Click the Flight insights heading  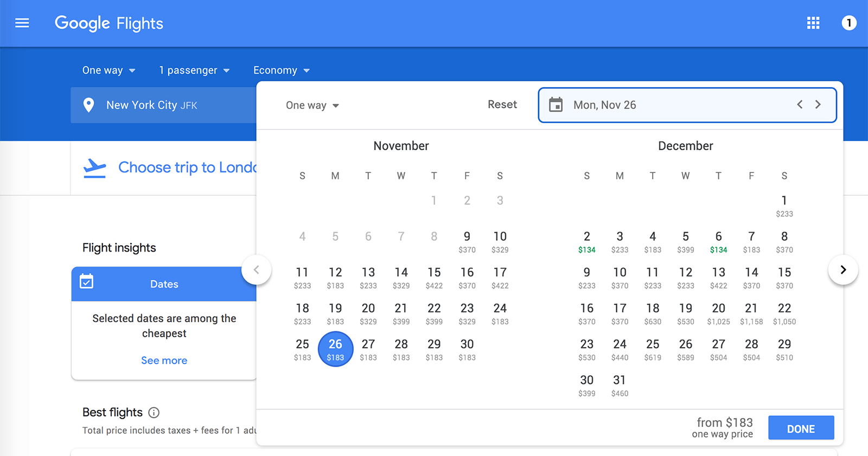[119, 248]
